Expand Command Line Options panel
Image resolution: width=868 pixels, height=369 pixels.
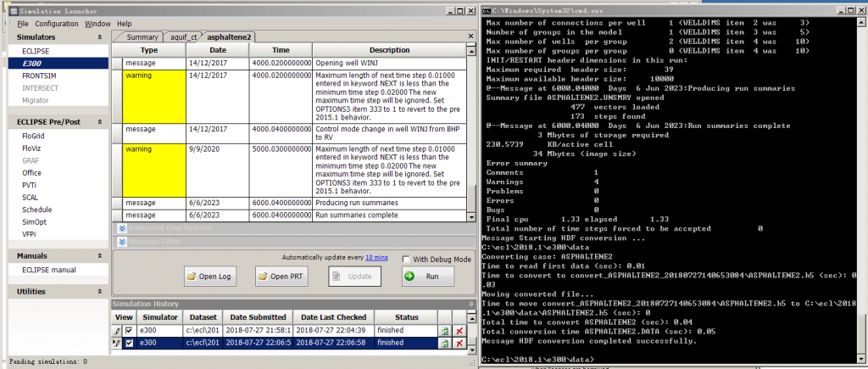point(122,227)
